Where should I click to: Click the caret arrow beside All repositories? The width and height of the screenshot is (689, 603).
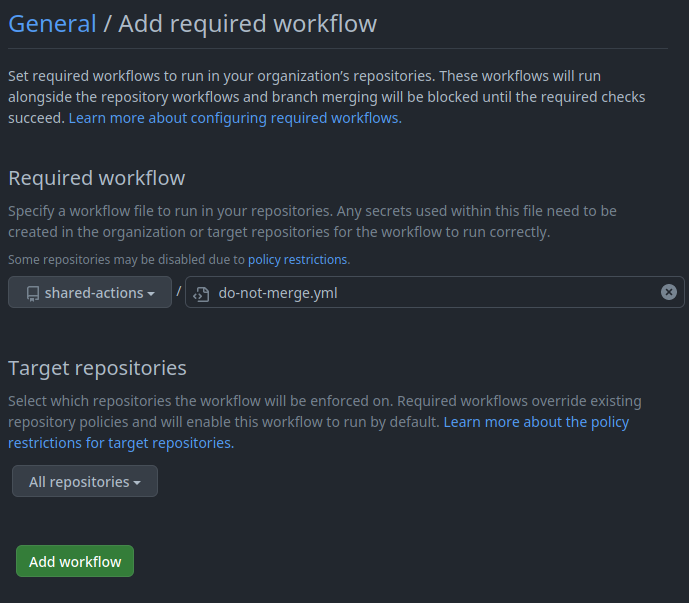137,483
